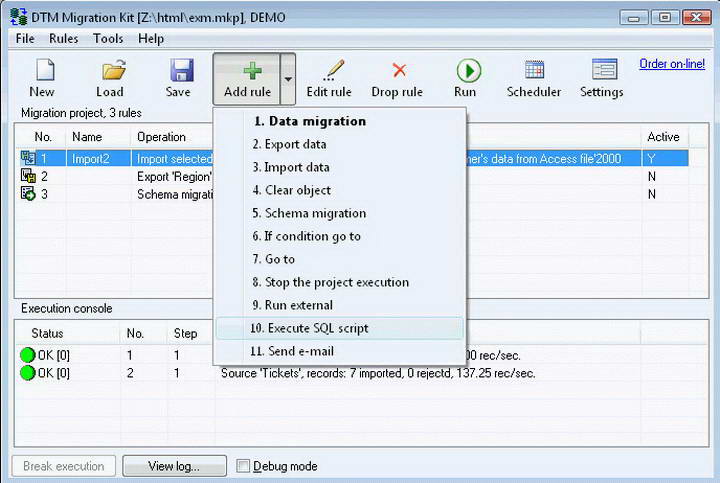The image size is (720, 483).
Task: Open Edit rule pencil tool
Action: [333, 70]
